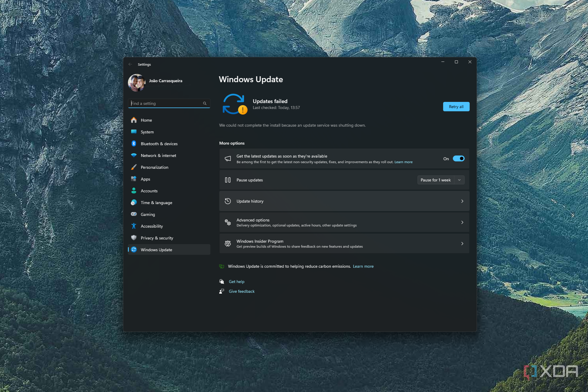Expand Windows Insider Program chevron
The width and height of the screenshot is (588, 392).
[462, 244]
